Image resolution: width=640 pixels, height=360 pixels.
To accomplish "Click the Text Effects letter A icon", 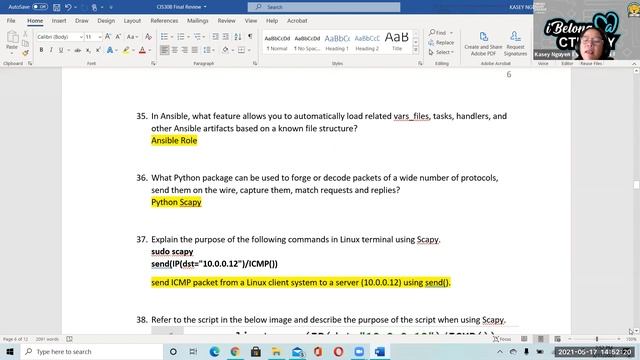I will coord(110,50).
